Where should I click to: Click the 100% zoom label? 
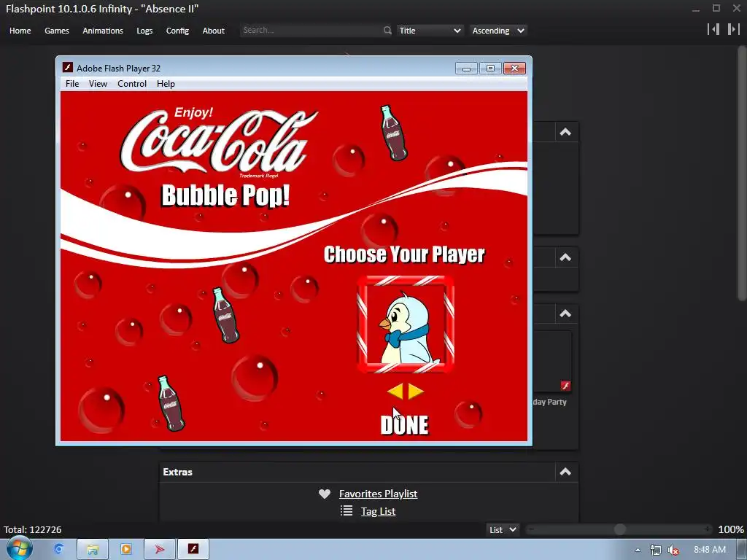click(731, 529)
